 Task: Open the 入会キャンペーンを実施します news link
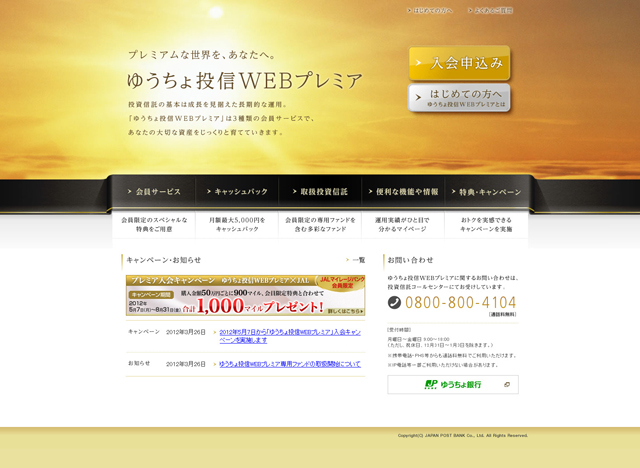[290, 336]
